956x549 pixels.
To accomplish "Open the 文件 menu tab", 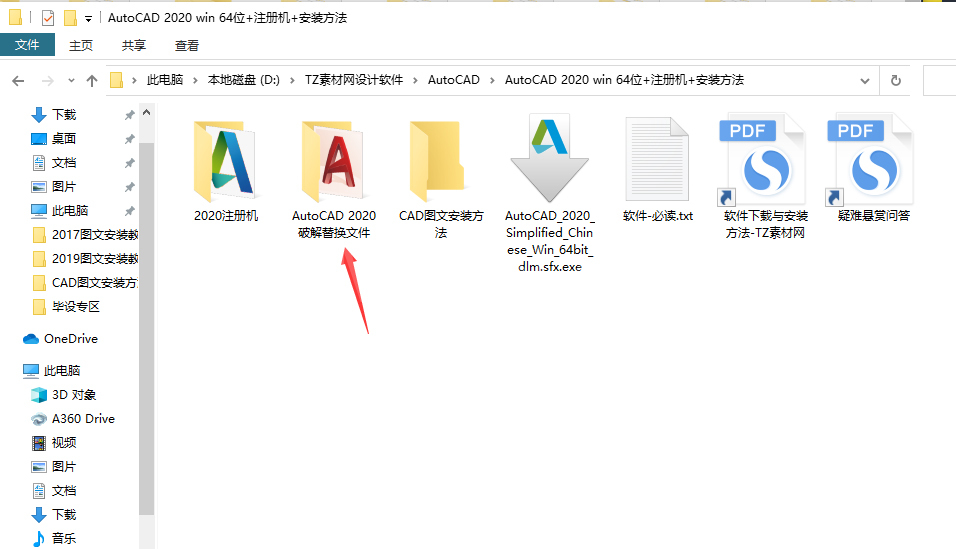I will click(27, 45).
